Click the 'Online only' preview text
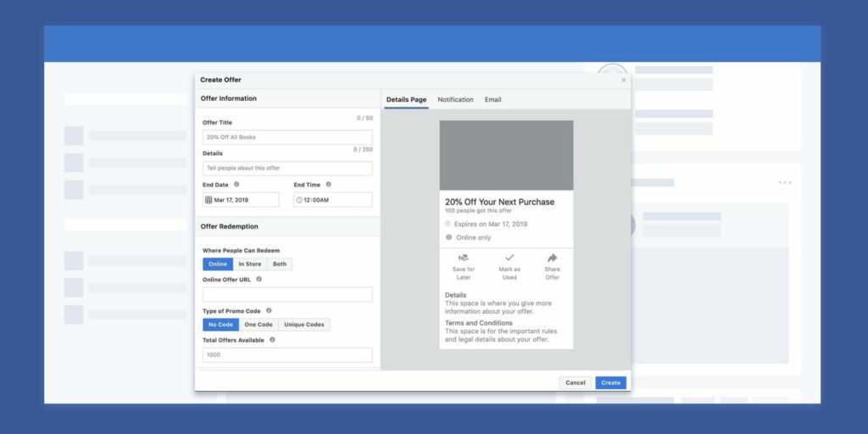868x434 pixels. (x=473, y=237)
